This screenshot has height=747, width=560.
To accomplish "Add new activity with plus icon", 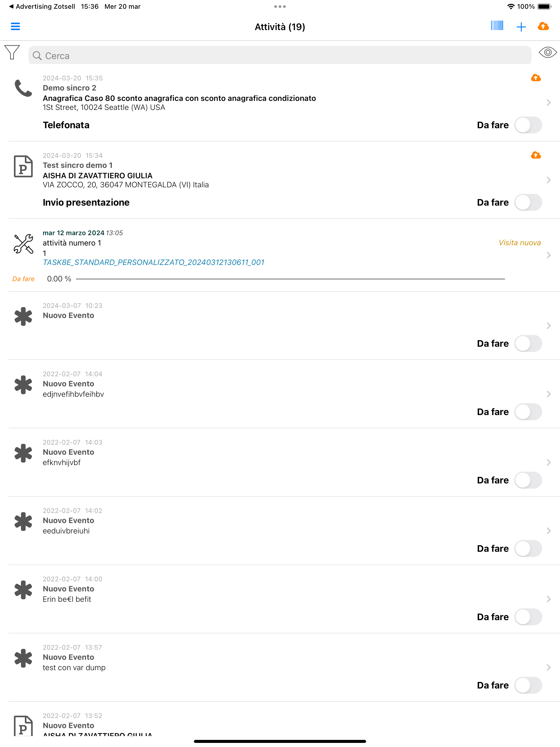I will (x=521, y=27).
